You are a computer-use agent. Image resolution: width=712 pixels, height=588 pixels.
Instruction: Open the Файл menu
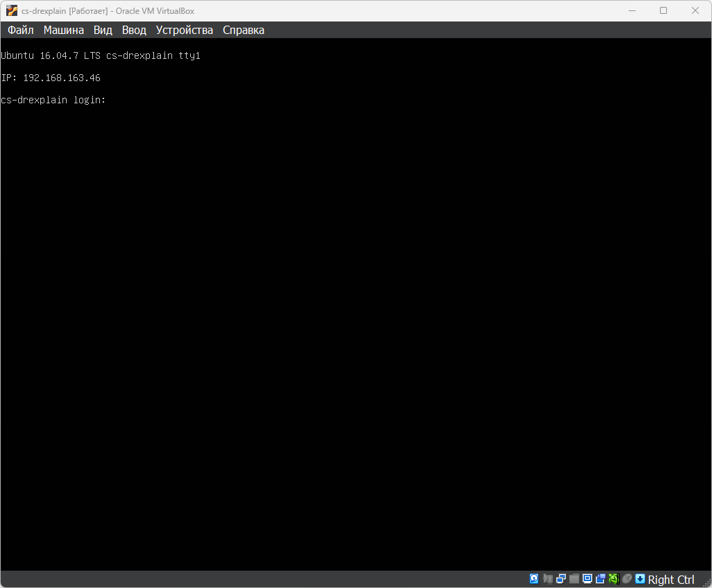(x=21, y=30)
